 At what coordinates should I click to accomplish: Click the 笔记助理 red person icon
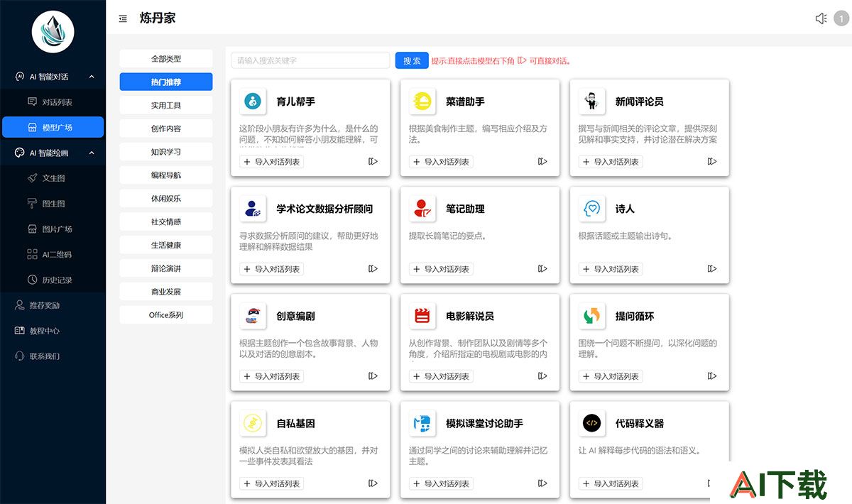point(422,209)
